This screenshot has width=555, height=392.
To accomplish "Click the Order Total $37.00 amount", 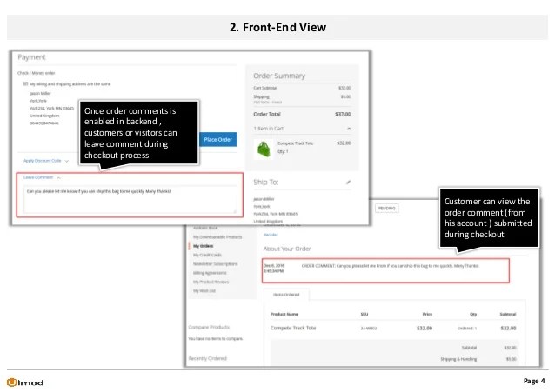I will pyautogui.click(x=343, y=114).
